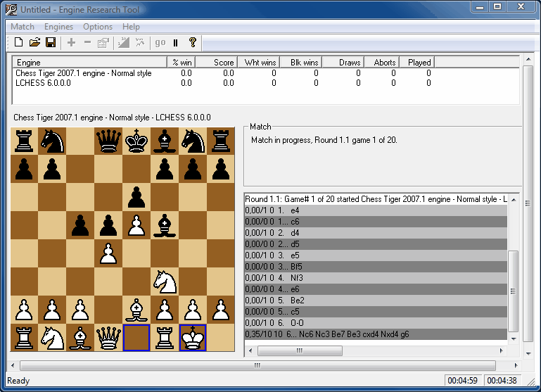Select the Round 1.1 game started line
This screenshot has width=541, height=392.
point(376,199)
